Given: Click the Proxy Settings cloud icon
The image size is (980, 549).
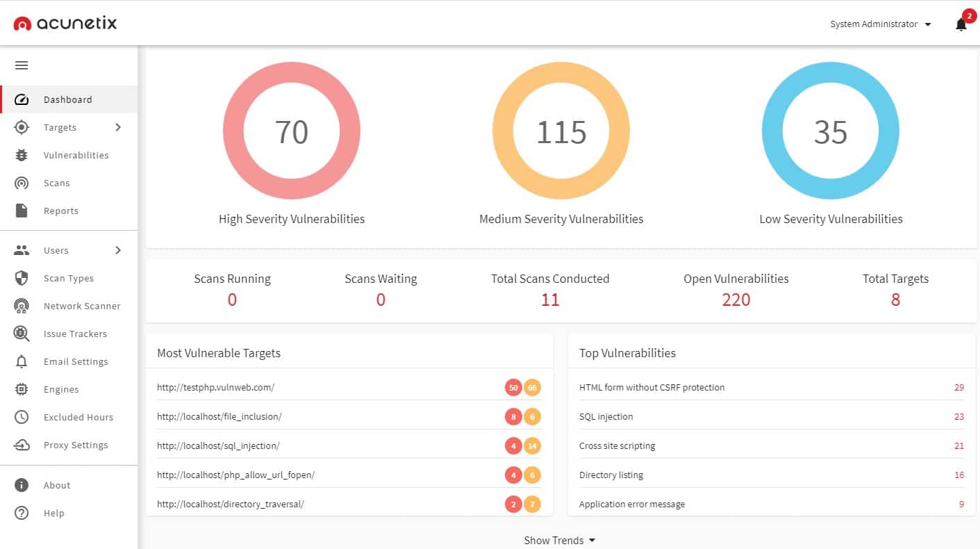Looking at the screenshot, I should [x=22, y=445].
